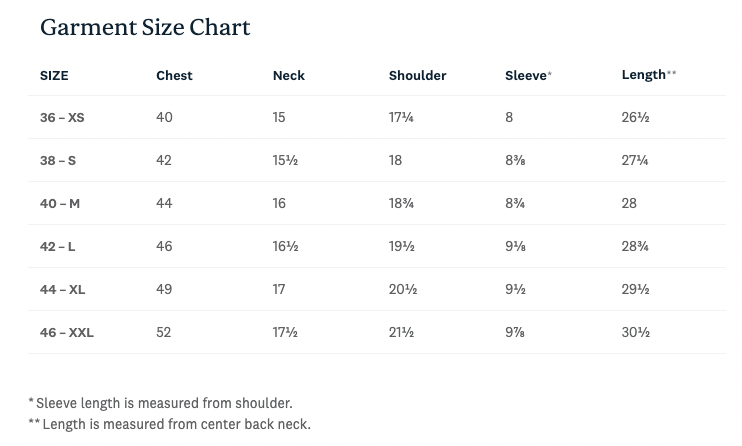Click length value 30½ in XXL row
The width and height of the screenshot is (742, 446).
[x=635, y=333]
